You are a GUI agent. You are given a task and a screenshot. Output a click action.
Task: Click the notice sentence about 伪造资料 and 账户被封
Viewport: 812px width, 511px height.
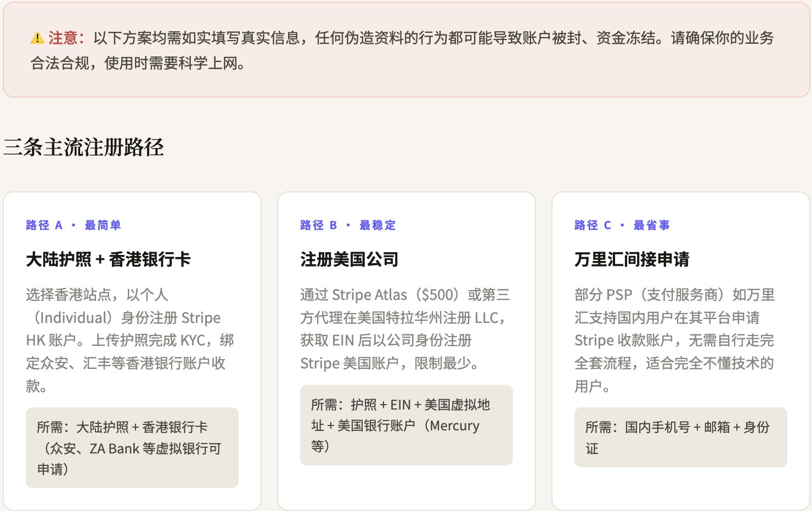(402, 50)
